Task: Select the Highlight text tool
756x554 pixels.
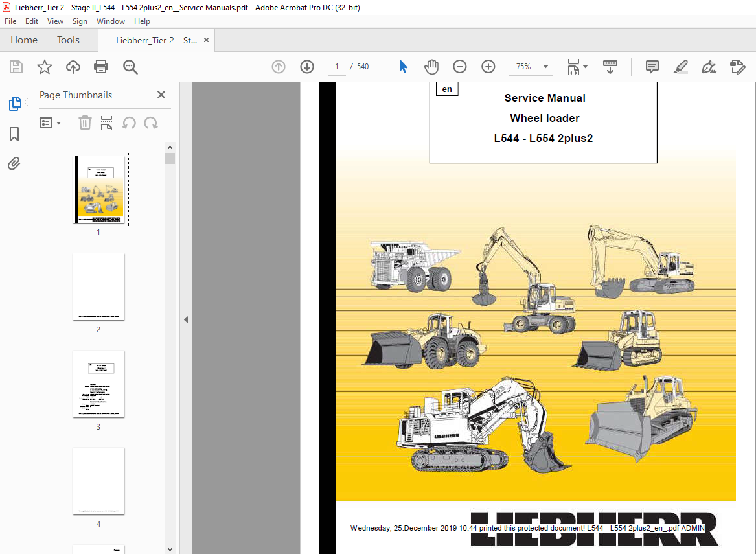Action: (680, 67)
